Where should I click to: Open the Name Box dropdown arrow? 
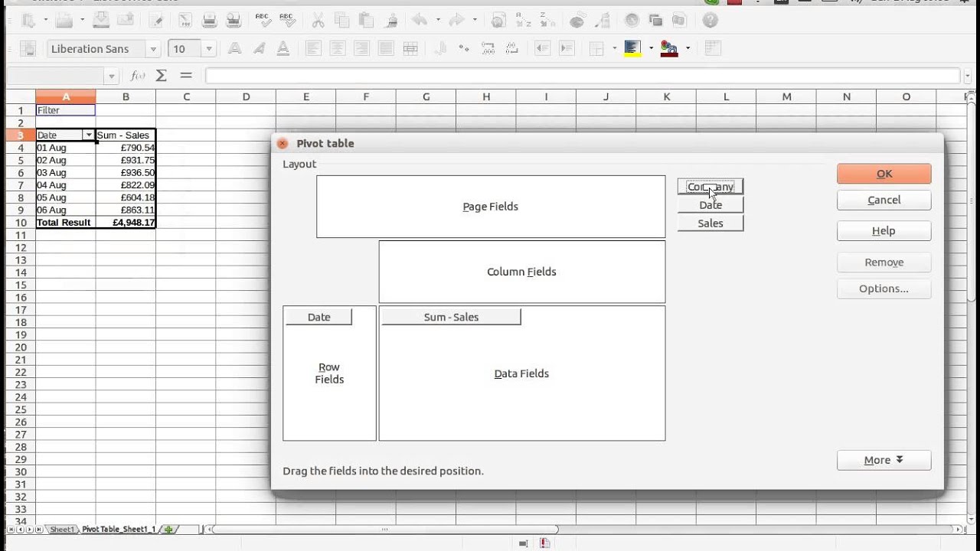pyautogui.click(x=112, y=76)
